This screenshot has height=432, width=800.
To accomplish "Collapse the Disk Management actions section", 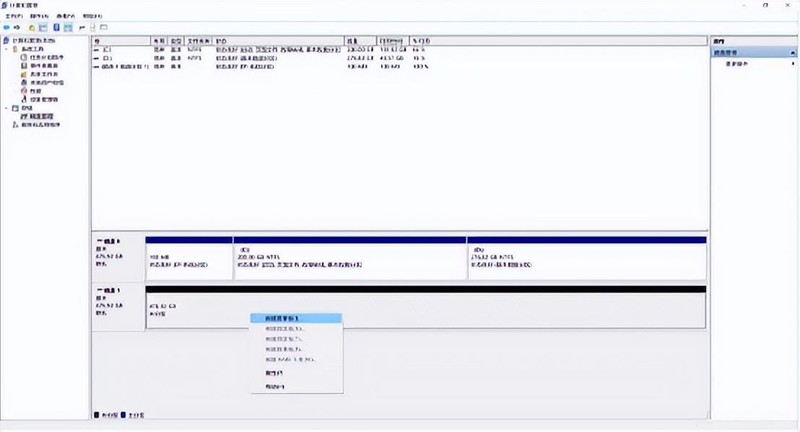I will pyautogui.click(x=792, y=53).
